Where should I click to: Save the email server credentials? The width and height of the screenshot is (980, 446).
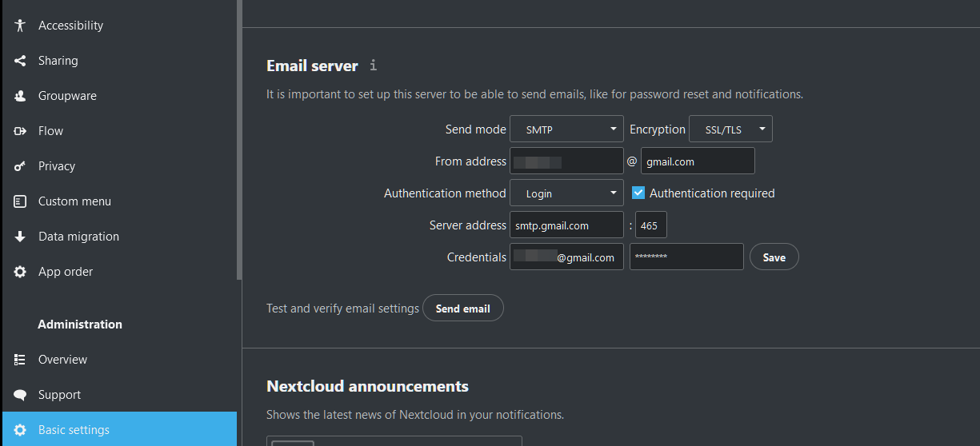tap(774, 257)
